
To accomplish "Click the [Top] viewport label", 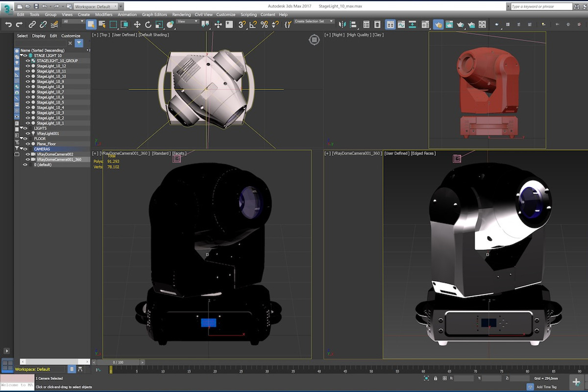I will click(x=104, y=35).
